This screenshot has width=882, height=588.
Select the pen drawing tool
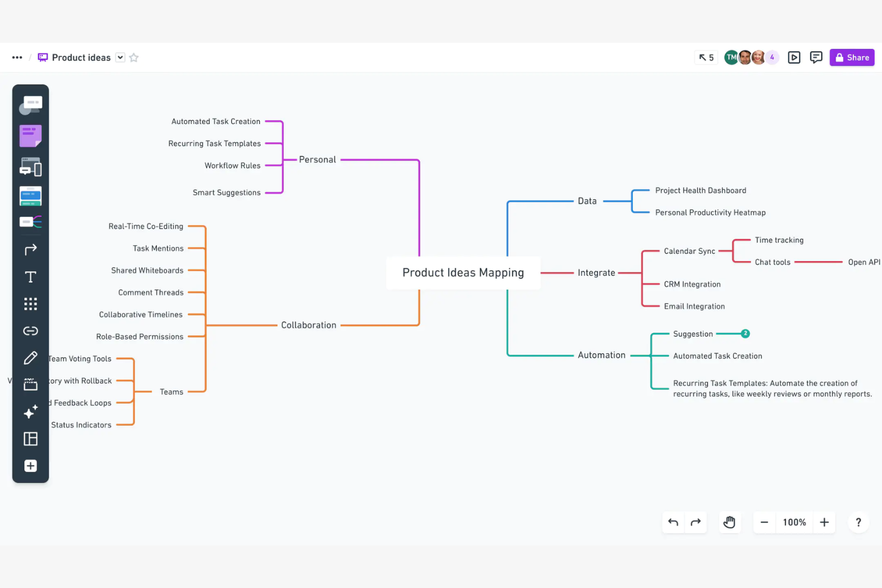(30, 357)
